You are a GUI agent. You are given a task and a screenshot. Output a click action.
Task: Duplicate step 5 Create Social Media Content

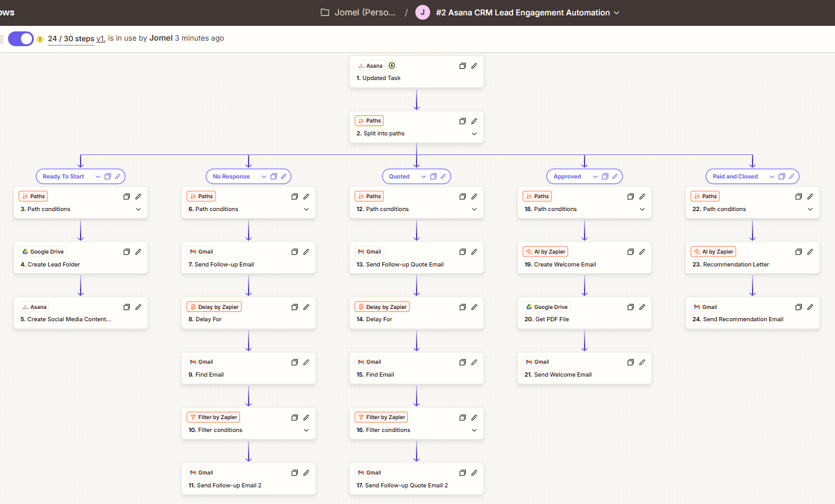tap(127, 307)
